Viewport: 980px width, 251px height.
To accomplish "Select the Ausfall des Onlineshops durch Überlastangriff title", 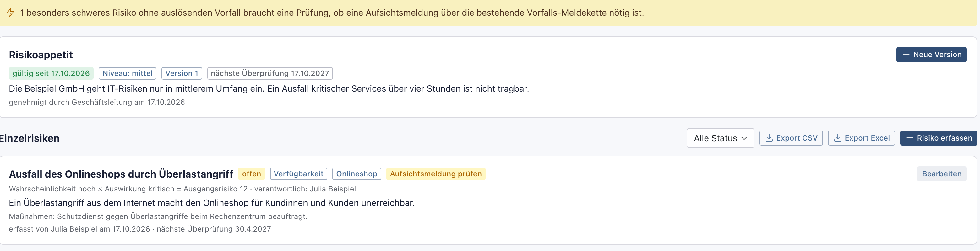I will click(x=121, y=174).
